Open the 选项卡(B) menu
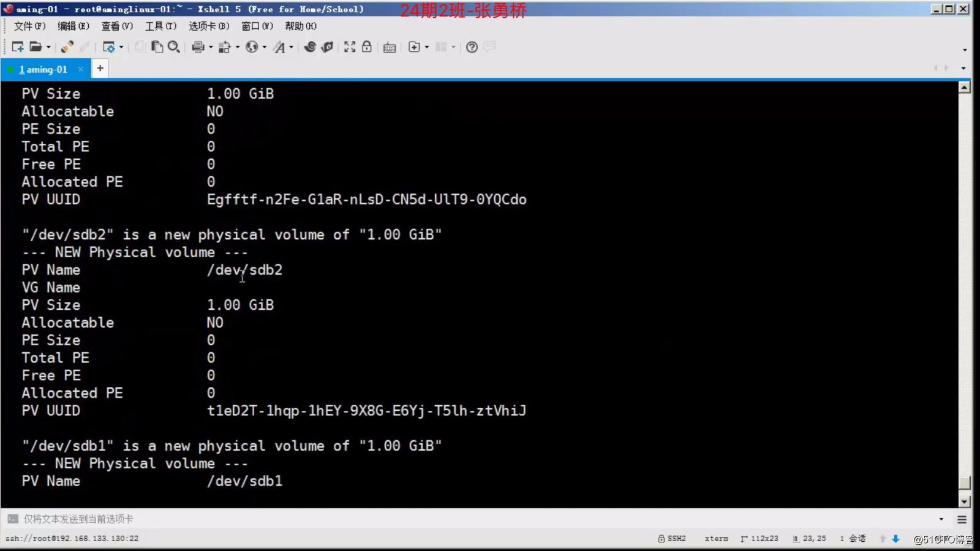Viewport: 980px width, 551px height. 209,26
